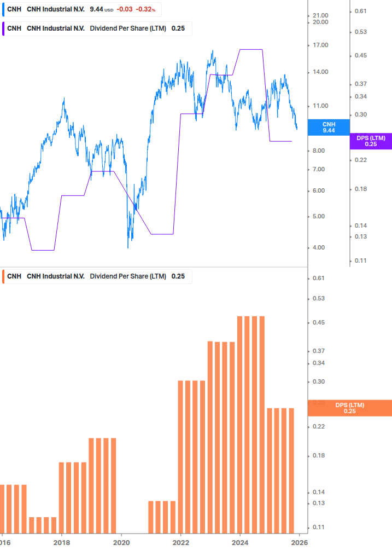The image size is (392, 550).
Task: Click 0.18 on the upper pane's dividend axis
Action: pyautogui.click(x=361, y=189)
